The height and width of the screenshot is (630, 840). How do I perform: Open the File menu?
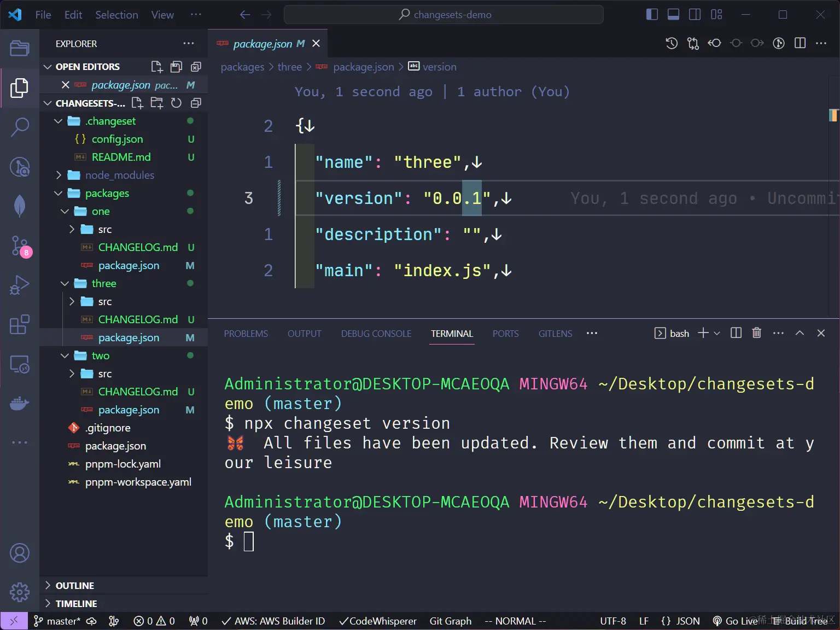43,15
